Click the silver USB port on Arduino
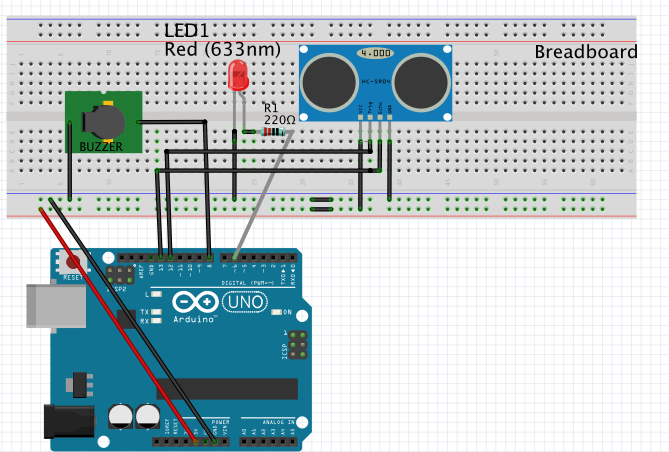 (x=48, y=304)
